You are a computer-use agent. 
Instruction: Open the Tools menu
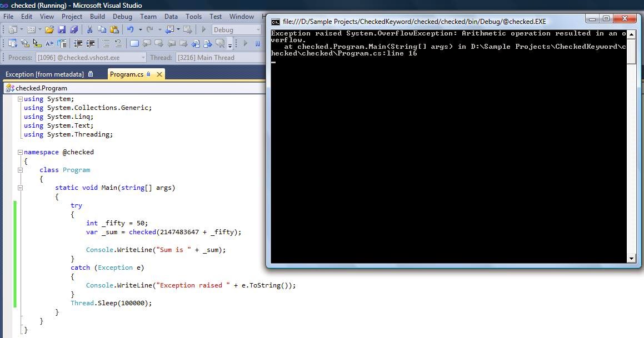click(193, 17)
